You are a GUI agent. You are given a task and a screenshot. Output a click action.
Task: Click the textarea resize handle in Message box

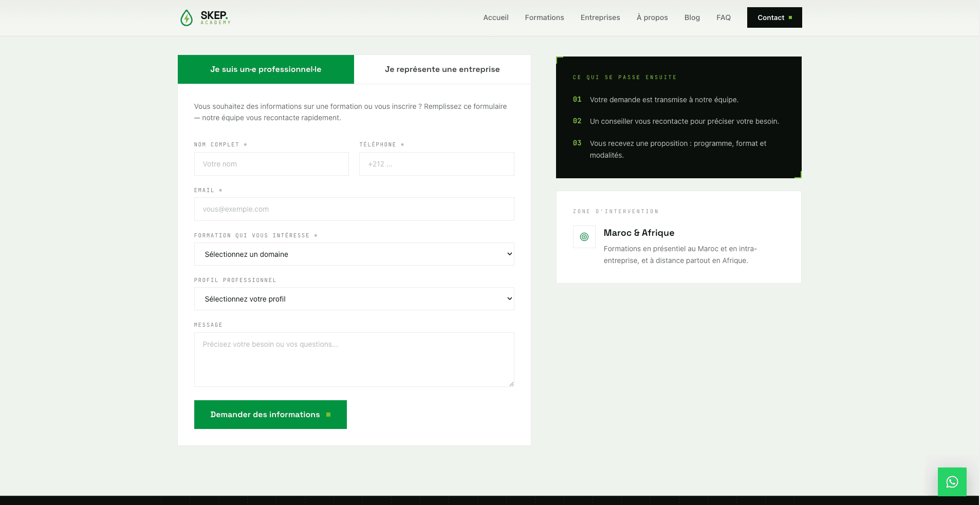(x=511, y=384)
